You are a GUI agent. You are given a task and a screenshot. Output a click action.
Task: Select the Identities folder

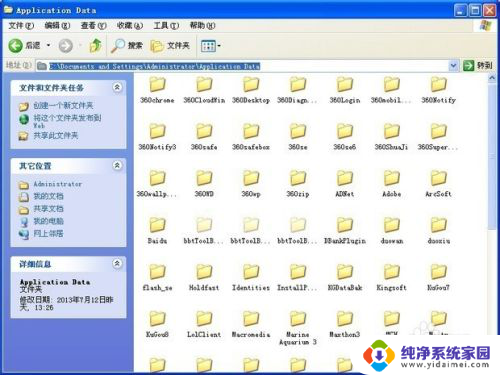coord(251,278)
